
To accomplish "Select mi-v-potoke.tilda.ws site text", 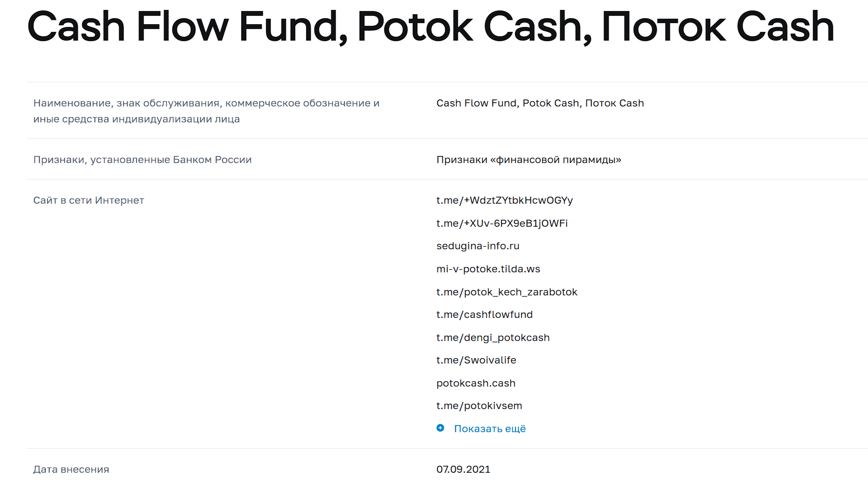I will 488,269.
